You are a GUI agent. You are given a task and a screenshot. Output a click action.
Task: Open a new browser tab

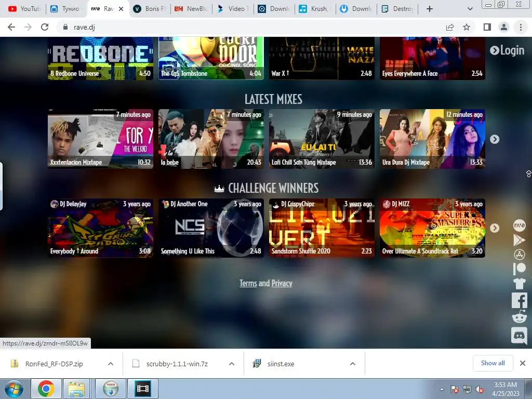[x=430, y=9]
